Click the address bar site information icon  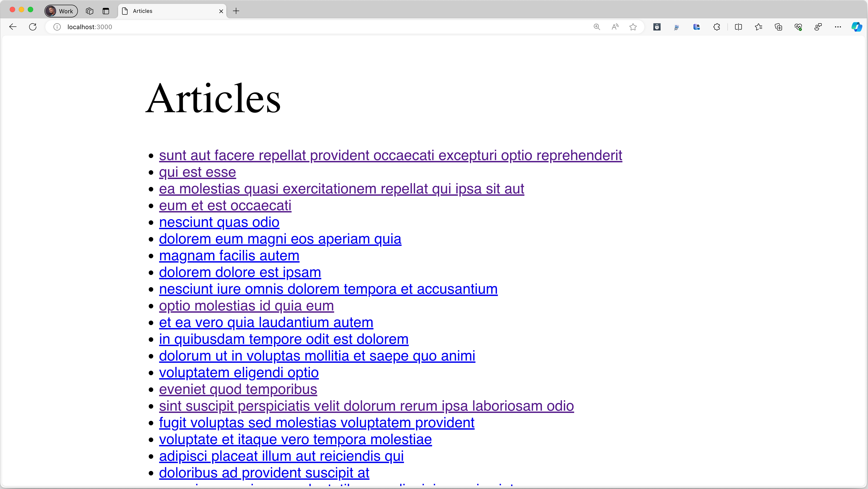click(x=57, y=27)
